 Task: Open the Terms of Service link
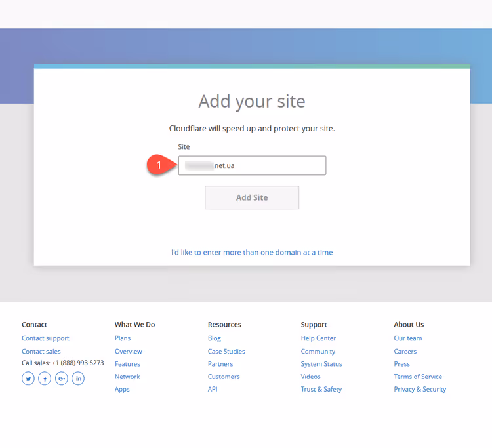coord(418,377)
